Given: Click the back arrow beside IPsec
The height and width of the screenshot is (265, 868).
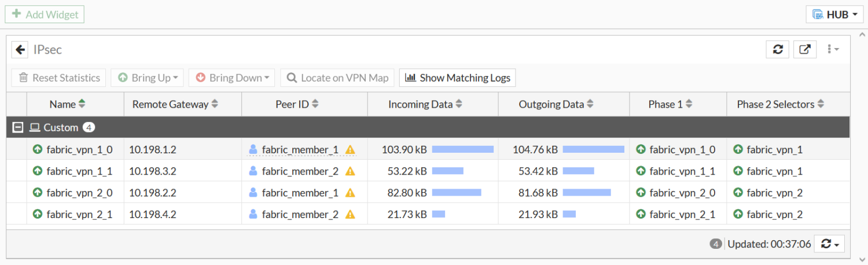Looking at the screenshot, I should pyautogui.click(x=20, y=50).
